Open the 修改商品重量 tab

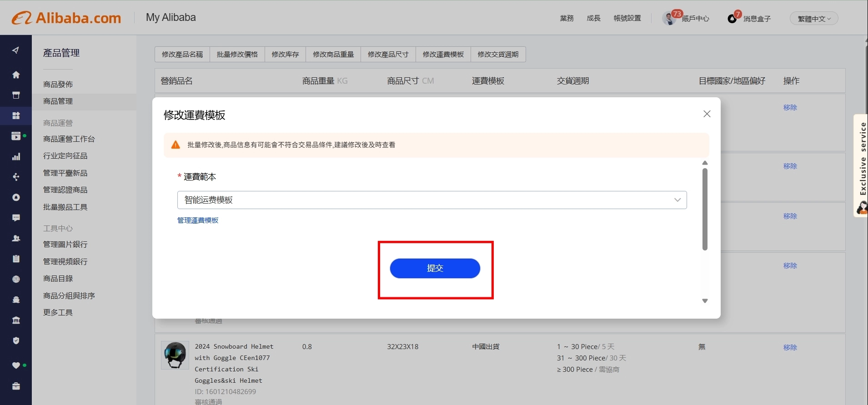333,54
